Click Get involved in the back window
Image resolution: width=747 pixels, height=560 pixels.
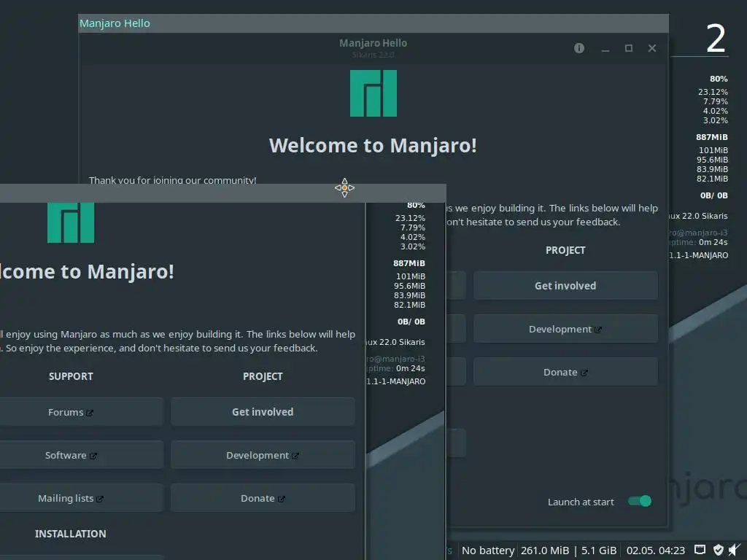tap(565, 286)
